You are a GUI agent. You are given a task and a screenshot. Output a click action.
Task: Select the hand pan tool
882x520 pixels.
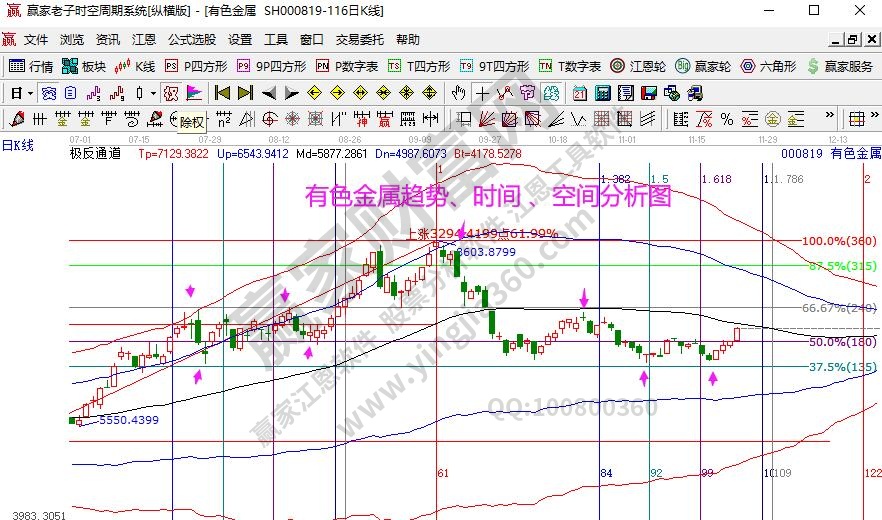(458, 93)
